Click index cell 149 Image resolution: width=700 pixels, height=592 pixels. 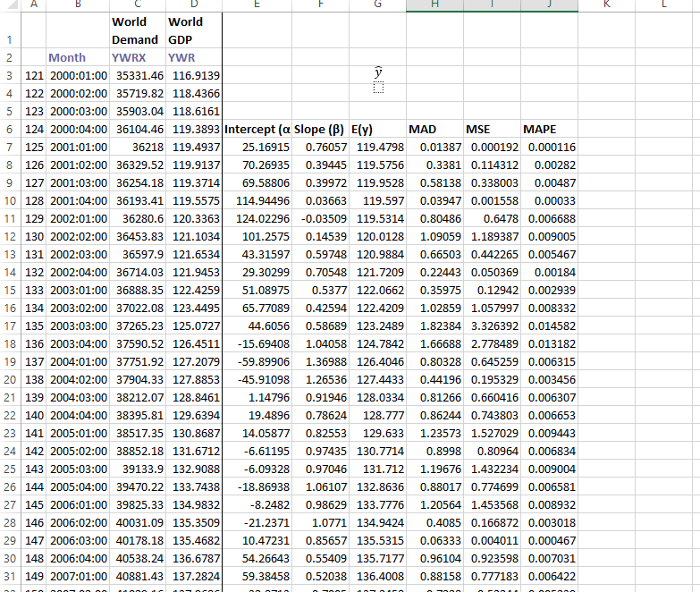33,577
